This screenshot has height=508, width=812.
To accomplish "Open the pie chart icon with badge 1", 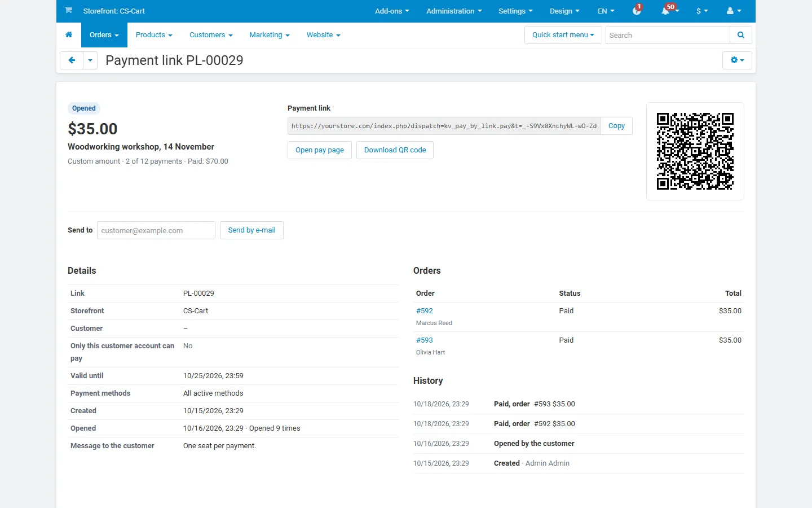I will point(637,11).
